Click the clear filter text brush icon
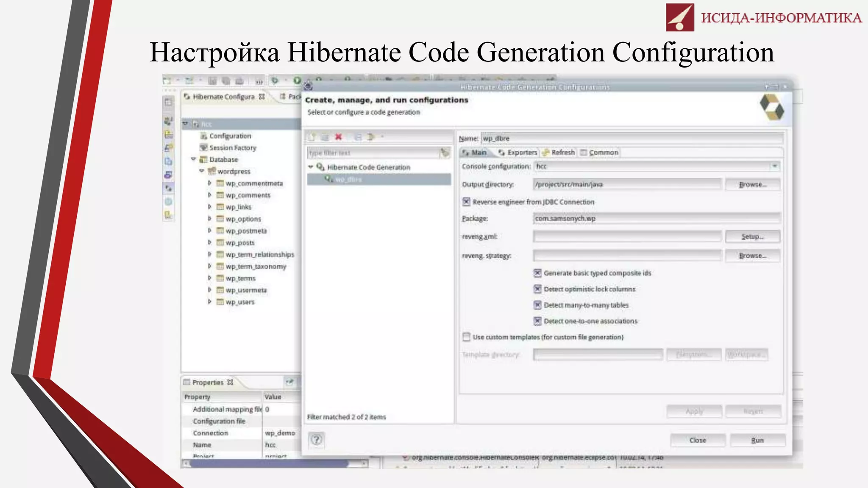 click(445, 152)
